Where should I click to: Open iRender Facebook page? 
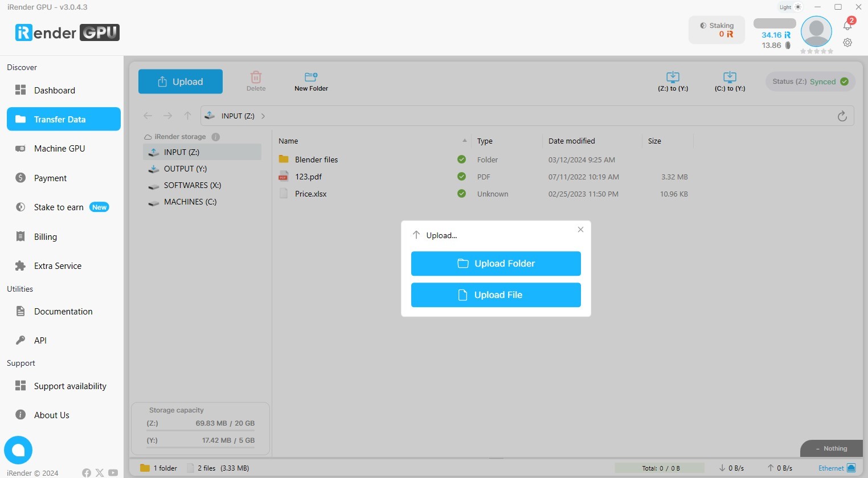point(87,473)
